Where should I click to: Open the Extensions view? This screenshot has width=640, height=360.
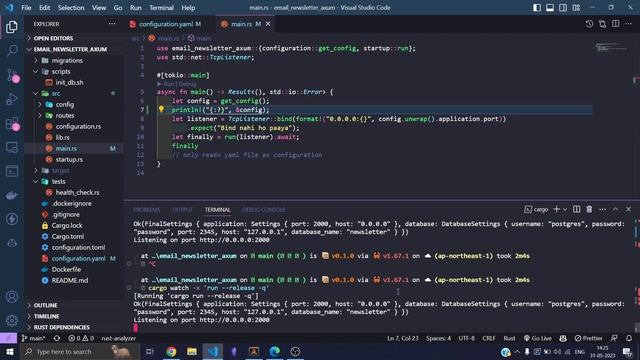[12, 123]
